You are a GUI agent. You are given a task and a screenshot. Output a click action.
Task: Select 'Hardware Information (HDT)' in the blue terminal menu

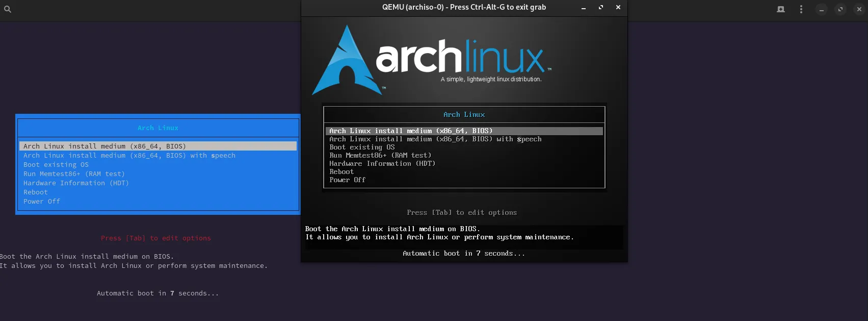(76, 183)
